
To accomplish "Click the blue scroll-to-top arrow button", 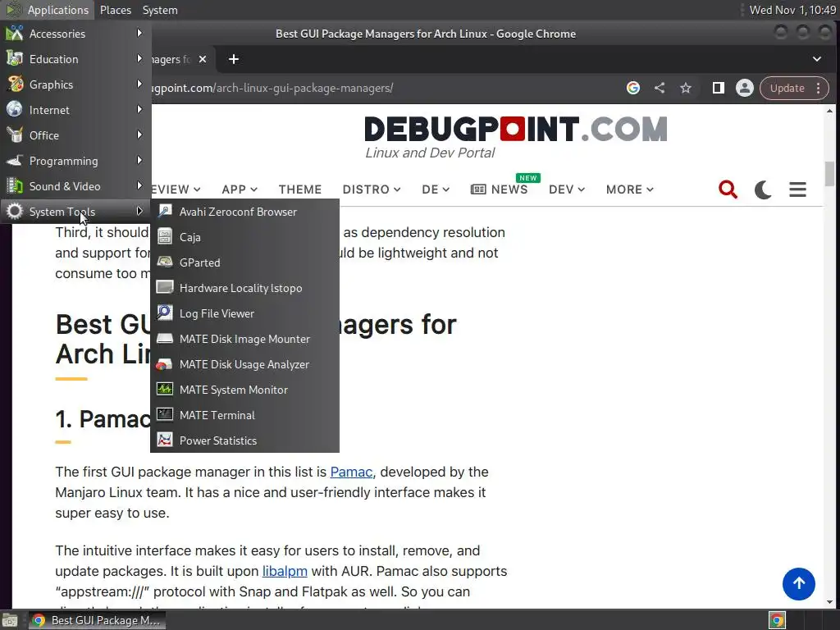I will pos(798,584).
